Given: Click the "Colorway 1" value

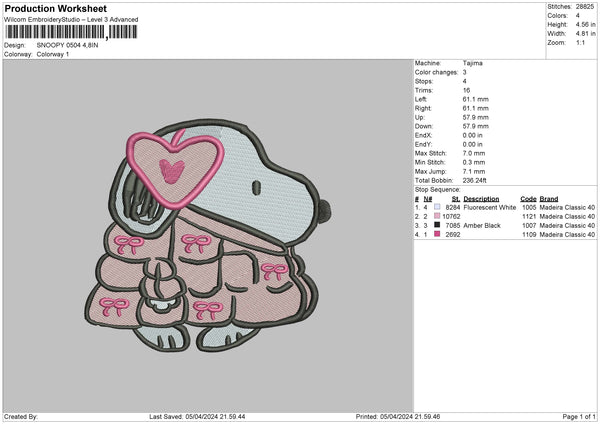Looking at the screenshot, I should (x=53, y=54).
